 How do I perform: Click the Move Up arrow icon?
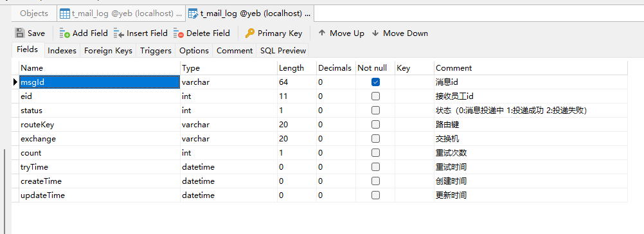322,33
